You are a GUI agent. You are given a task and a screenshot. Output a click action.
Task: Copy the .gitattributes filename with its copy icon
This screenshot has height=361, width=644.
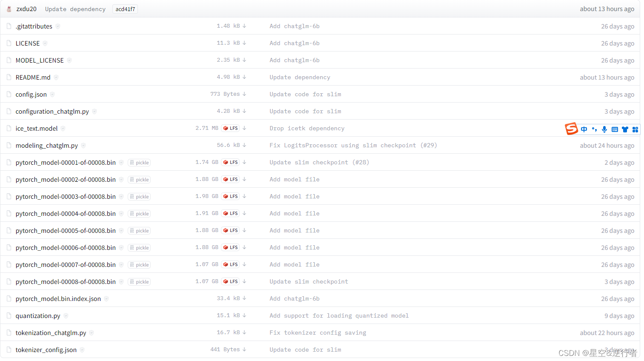click(x=58, y=26)
